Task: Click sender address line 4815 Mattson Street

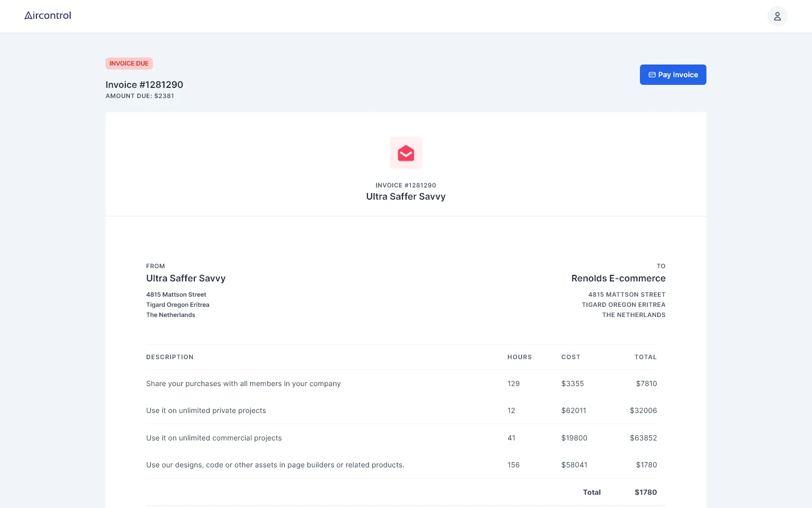Action: [176, 295]
